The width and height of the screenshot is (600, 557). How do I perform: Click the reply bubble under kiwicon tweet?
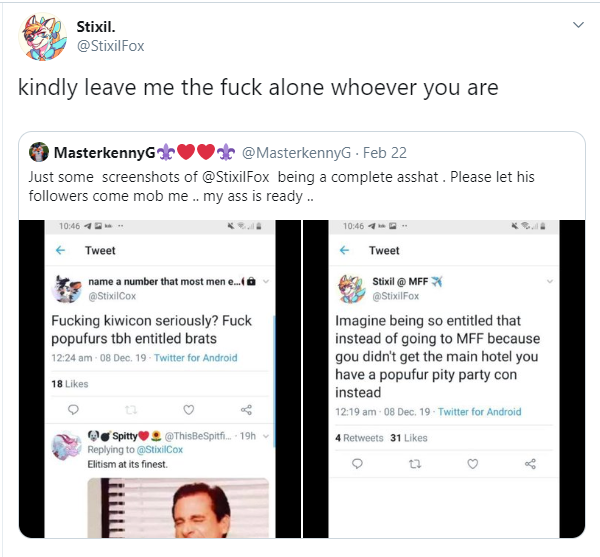point(73,410)
